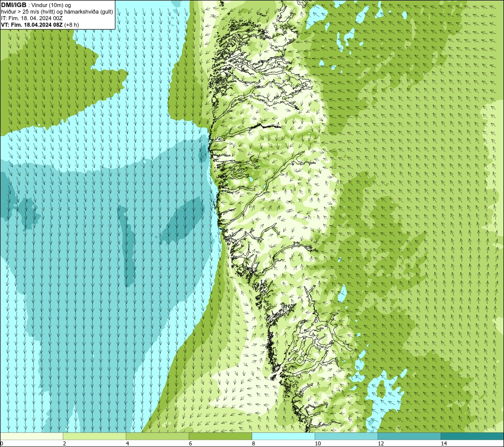Screen dimensions: 504x447
Task: Click the 'IT: Fim. 18. 04. 2024 00Z' line
Action: (32, 18)
